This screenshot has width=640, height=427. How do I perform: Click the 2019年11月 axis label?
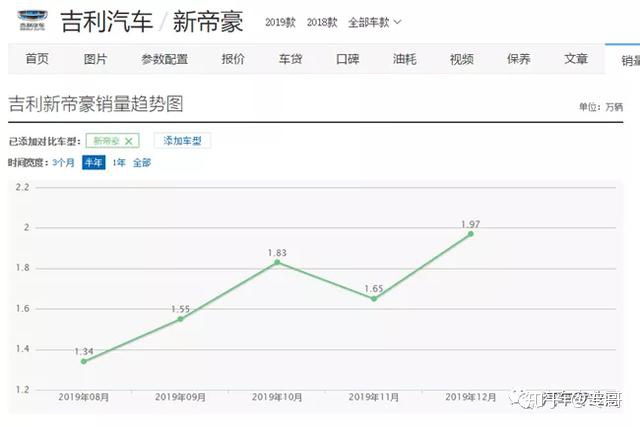click(x=374, y=397)
